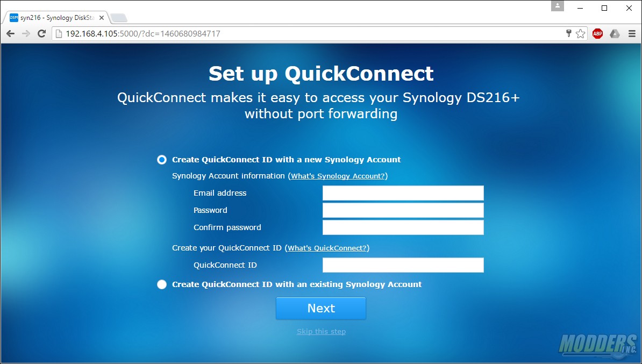Close the Chrome window

tap(629, 8)
